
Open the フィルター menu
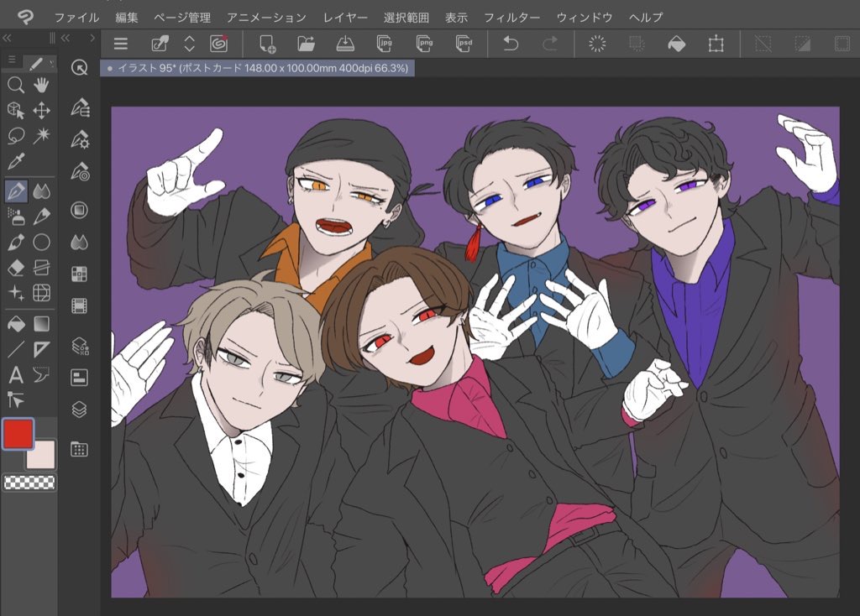511,17
